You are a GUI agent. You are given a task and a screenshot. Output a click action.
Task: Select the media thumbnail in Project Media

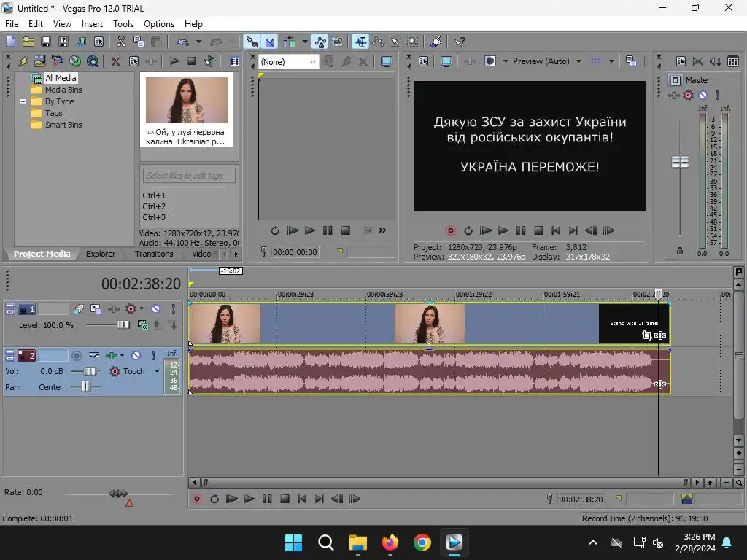[x=187, y=109]
